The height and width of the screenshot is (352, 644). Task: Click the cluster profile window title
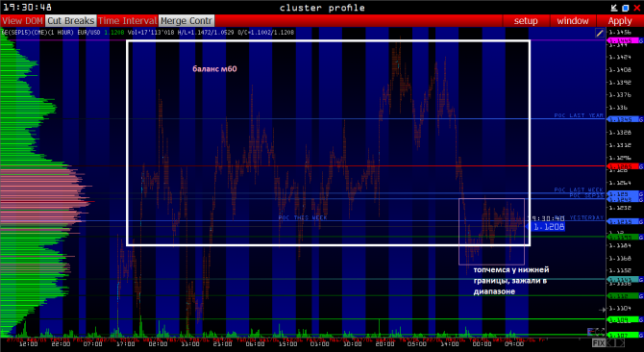tap(322, 8)
